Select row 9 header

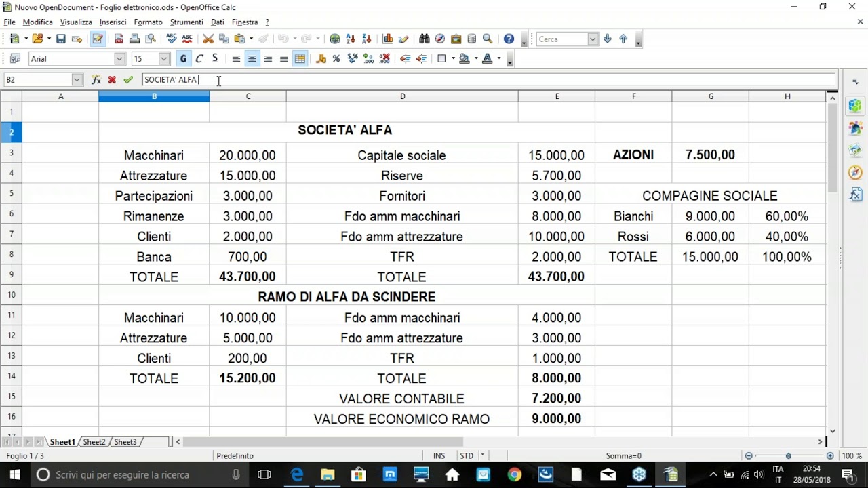point(11,274)
